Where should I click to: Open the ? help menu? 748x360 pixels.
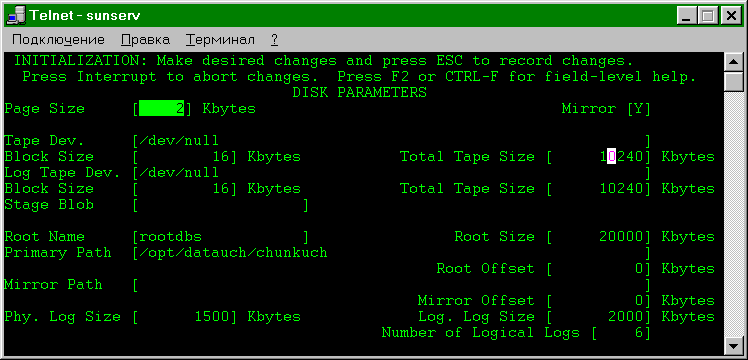[274, 40]
